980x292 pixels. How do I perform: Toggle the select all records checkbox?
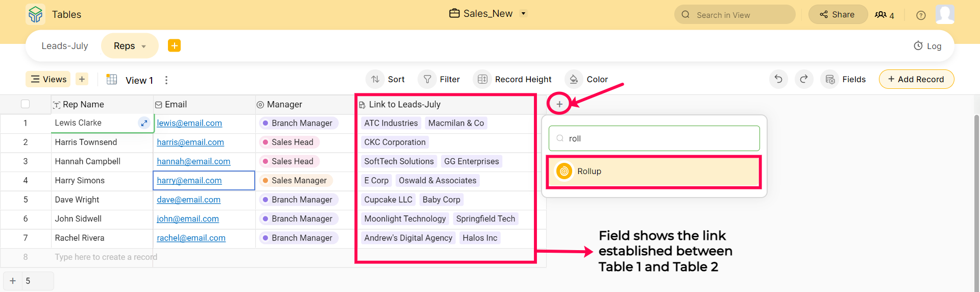pos(26,104)
